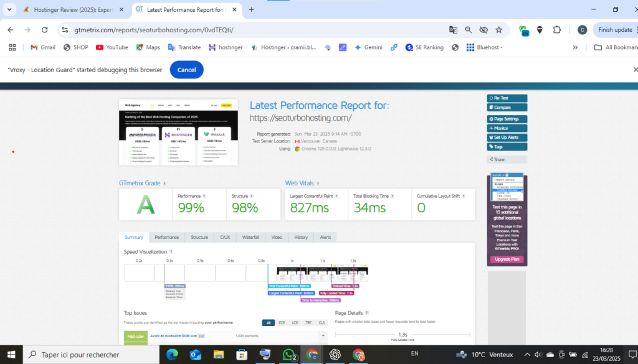Open the tab search dropdown arrow
The height and width of the screenshot is (364, 638).
[x=9, y=10]
